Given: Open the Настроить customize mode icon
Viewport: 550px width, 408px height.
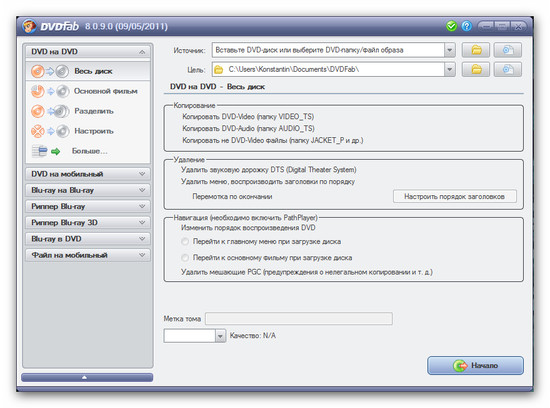Looking at the screenshot, I should 49,131.
